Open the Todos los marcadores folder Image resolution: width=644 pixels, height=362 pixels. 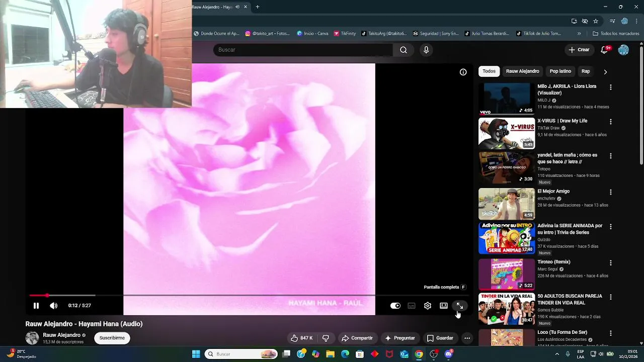pyautogui.click(x=616, y=34)
